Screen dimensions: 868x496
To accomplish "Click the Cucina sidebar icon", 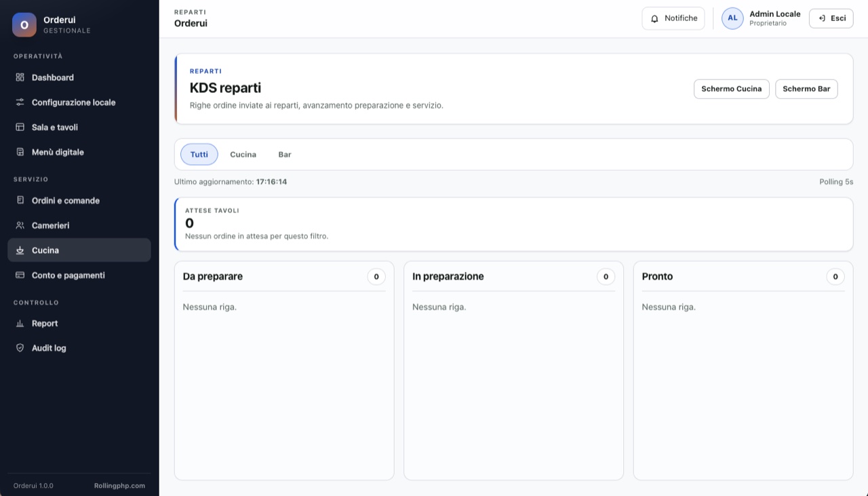I will pos(20,250).
